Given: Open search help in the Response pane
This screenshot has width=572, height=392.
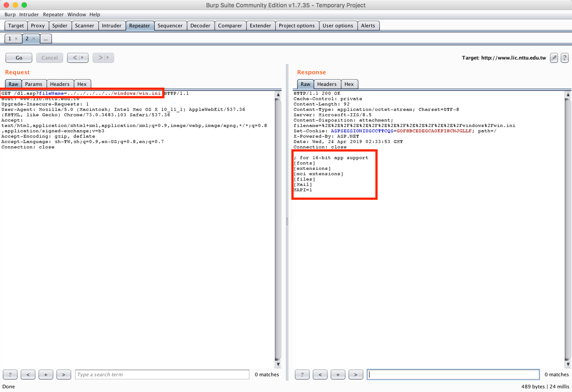Looking at the screenshot, I should 302,375.
